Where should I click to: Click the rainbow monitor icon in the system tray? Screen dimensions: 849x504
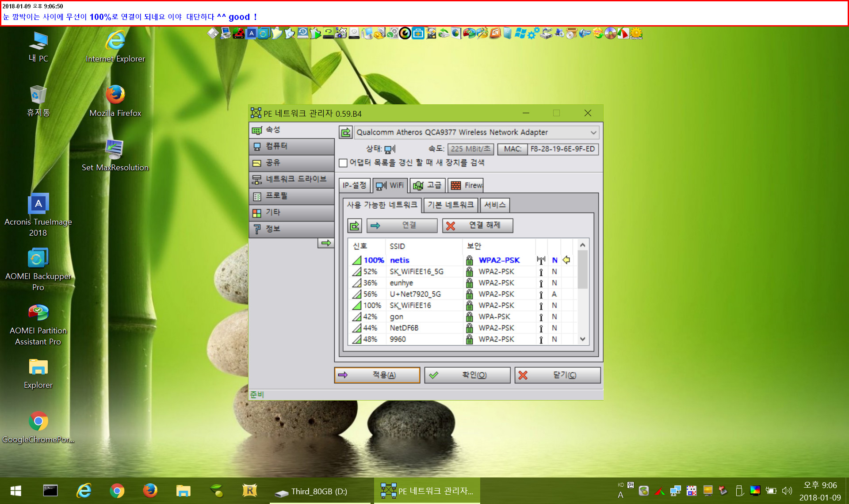pos(755,490)
